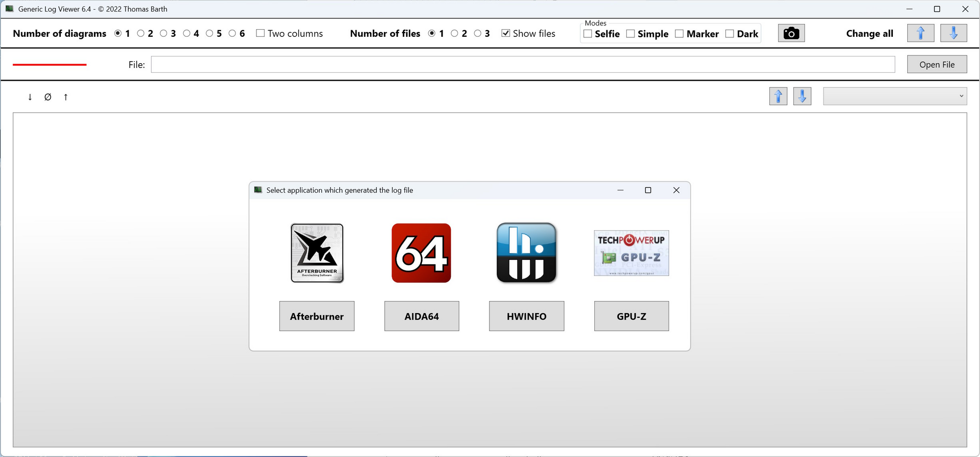980x457 pixels.
Task: Select 6 for Number of diagrams
Action: click(x=233, y=33)
